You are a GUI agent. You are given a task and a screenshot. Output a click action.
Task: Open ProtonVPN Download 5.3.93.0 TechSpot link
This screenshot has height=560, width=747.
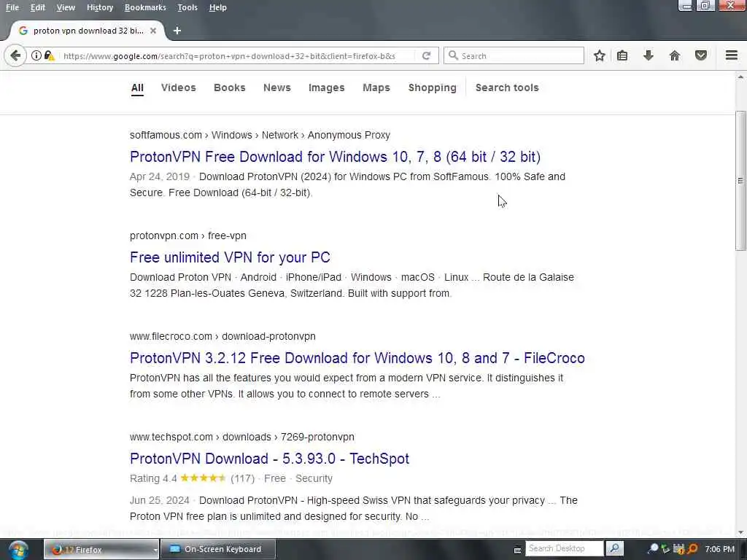click(269, 458)
